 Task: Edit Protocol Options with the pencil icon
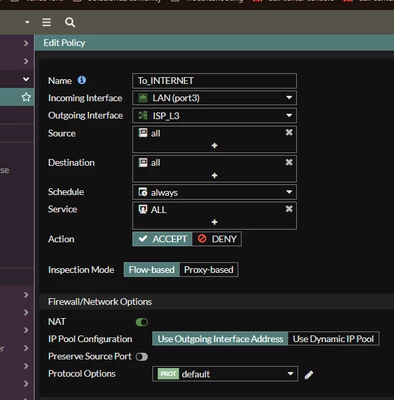pyautogui.click(x=309, y=375)
